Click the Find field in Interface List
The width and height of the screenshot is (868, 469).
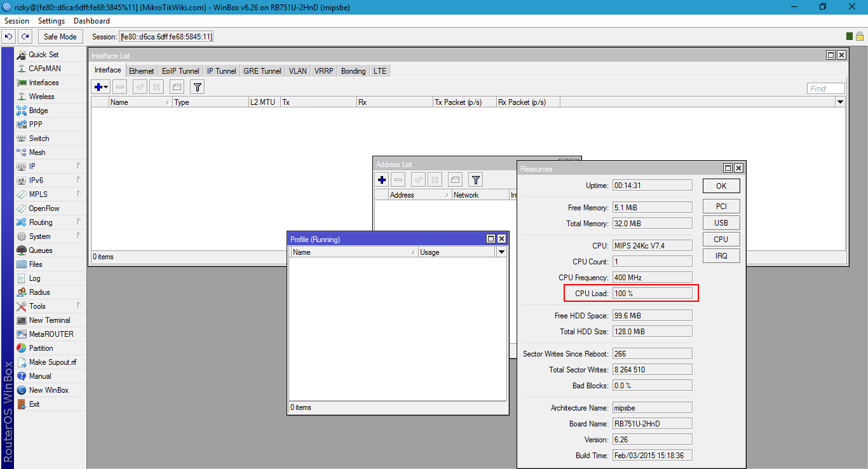(826, 88)
